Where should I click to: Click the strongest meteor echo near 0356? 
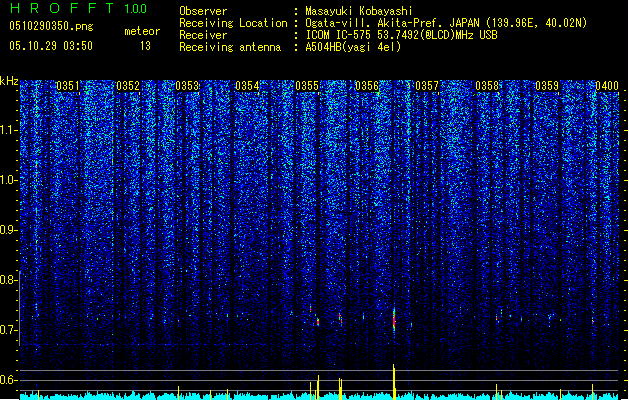394,320
